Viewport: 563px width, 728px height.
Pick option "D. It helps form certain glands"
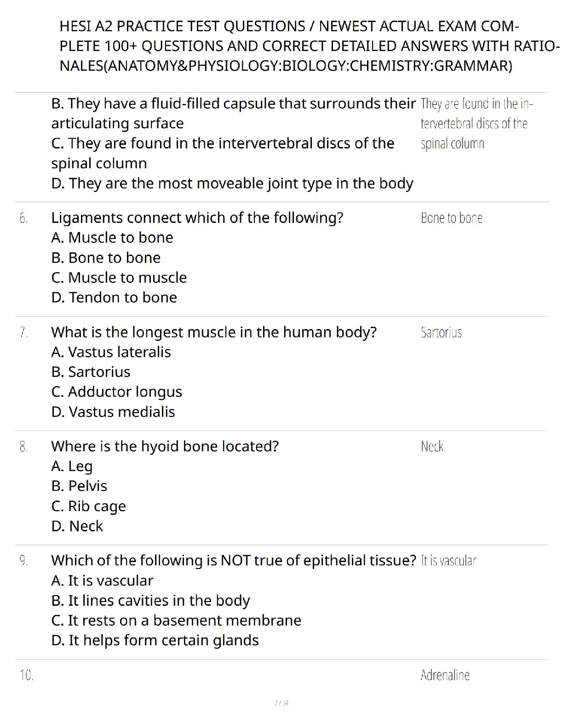(155, 641)
